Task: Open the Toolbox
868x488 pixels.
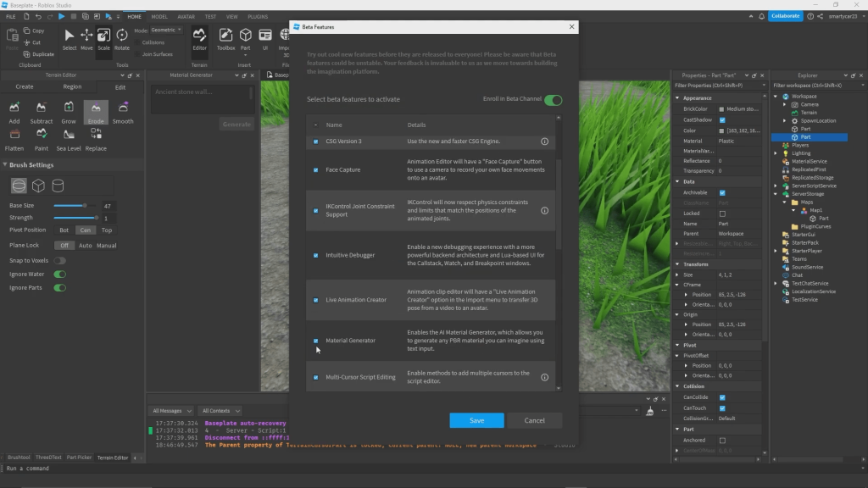Action: [x=225, y=39]
